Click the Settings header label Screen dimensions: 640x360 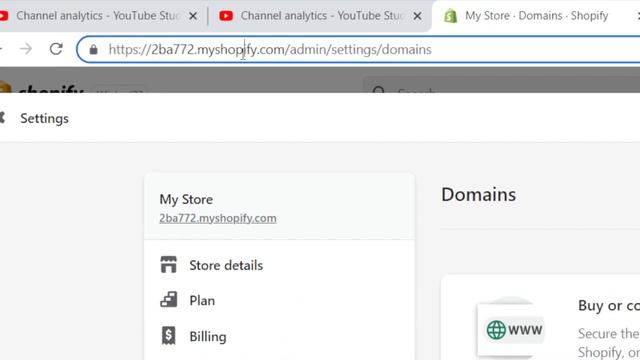coord(44,118)
